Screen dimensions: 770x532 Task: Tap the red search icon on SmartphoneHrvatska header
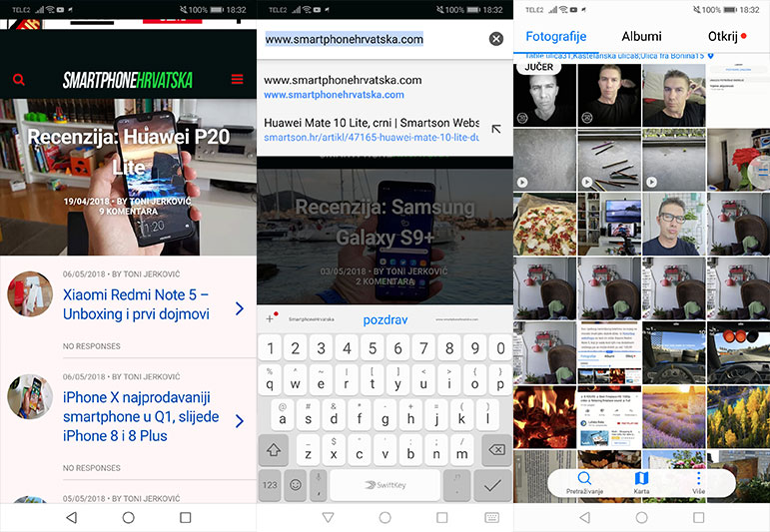(19, 80)
